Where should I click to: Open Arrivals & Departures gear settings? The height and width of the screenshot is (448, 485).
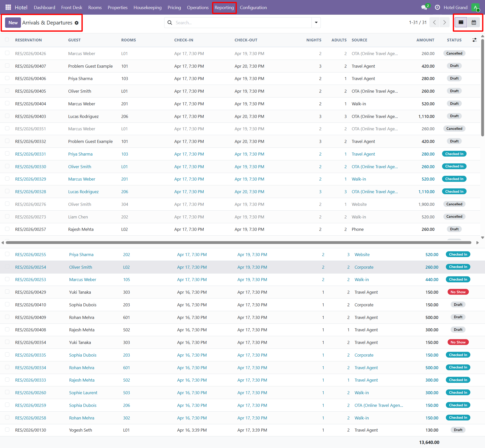[x=77, y=23]
